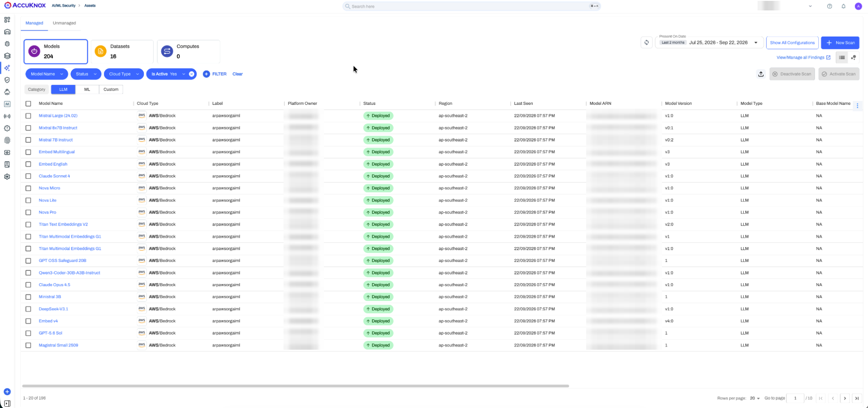Viewport: 868px width, 408px height.
Task: Check the GPT OSS Safeguard 20B row checkbox
Action: [28, 261]
